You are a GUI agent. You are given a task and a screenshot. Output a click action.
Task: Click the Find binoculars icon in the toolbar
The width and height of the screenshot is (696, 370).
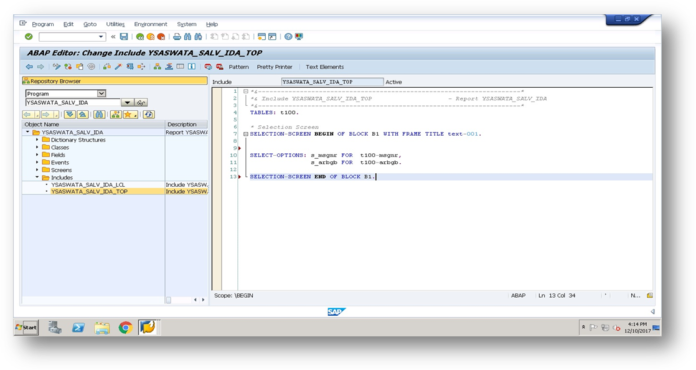click(187, 36)
